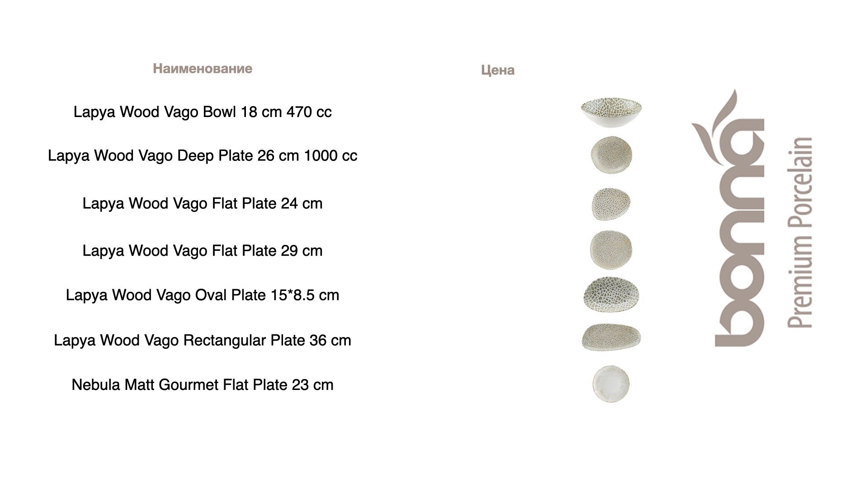The width and height of the screenshot is (868, 488).
Task: Click the empty price cell beside the Bowl
Action: (x=498, y=112)
